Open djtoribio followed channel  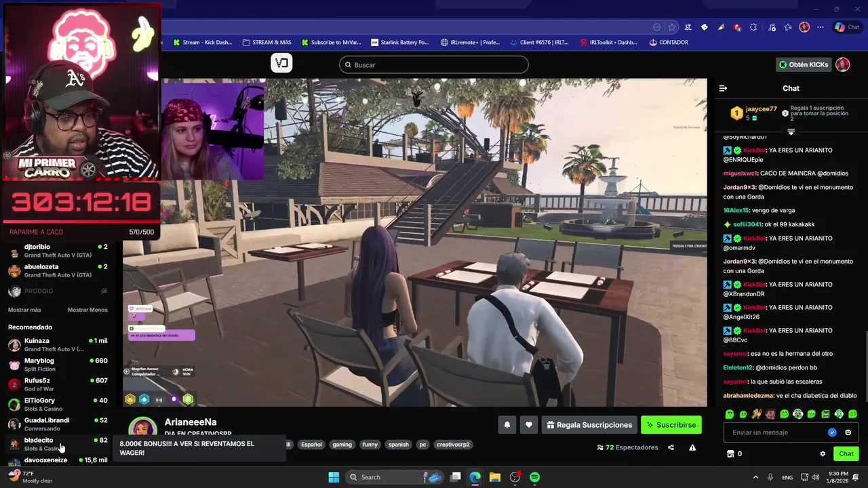coord(58,251)
